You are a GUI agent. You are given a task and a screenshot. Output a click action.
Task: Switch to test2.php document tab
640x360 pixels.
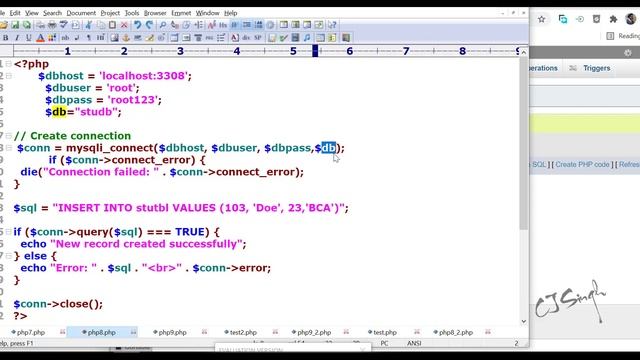240,332
